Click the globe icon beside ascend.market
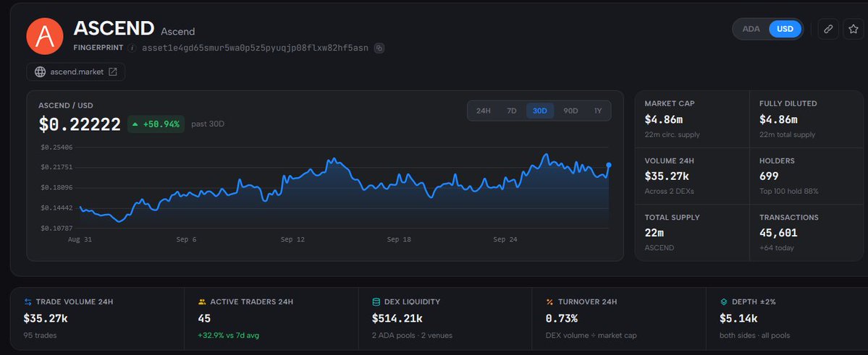Screen dimensions: 868x355 click(x=40, y=72)
